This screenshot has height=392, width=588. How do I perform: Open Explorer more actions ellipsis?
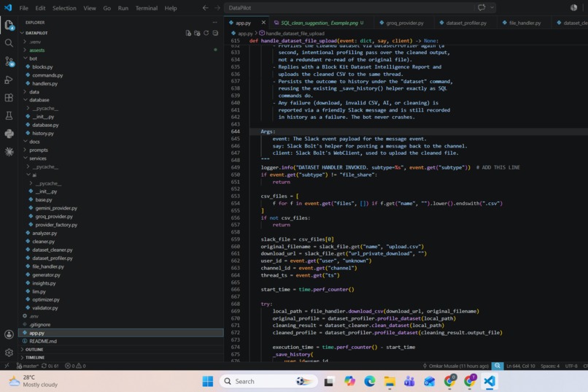215,23
